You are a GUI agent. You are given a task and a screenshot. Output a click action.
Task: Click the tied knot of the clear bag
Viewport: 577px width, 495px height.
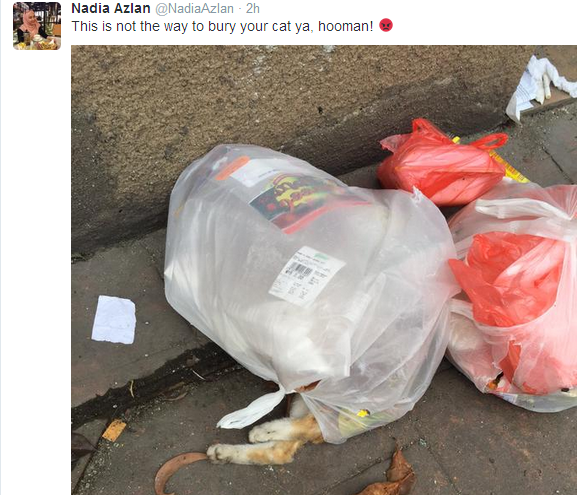point(258,409)
